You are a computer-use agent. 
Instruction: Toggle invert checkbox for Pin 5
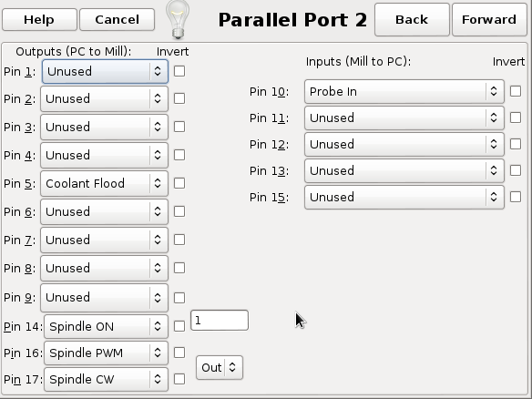click(x=179, y=183)
